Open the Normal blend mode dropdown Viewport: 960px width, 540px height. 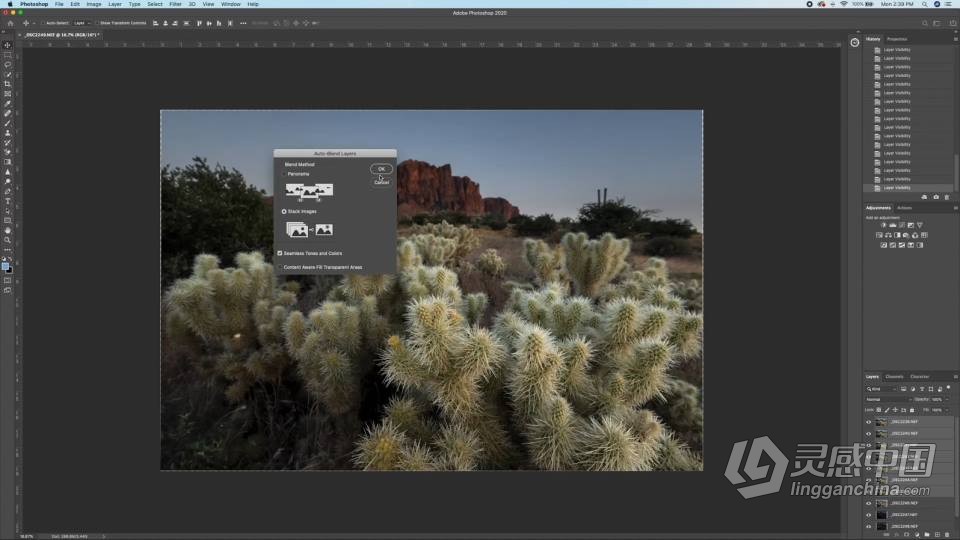tap(888, 399)
